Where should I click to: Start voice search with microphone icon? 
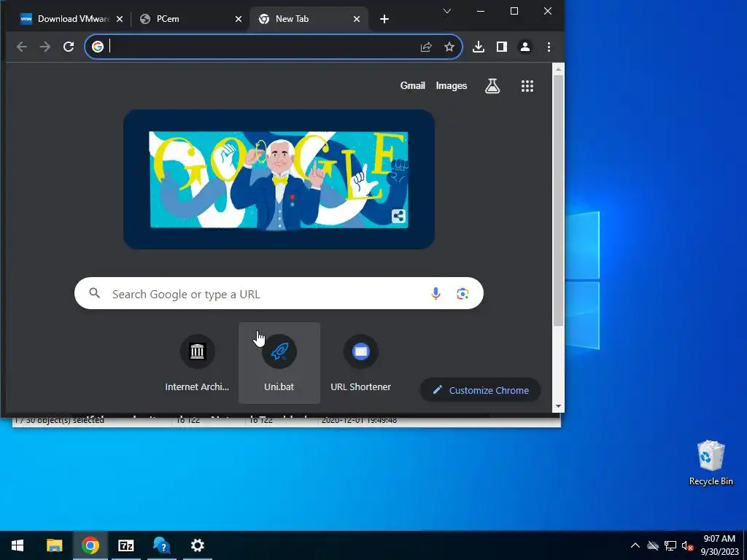(436, 293)
